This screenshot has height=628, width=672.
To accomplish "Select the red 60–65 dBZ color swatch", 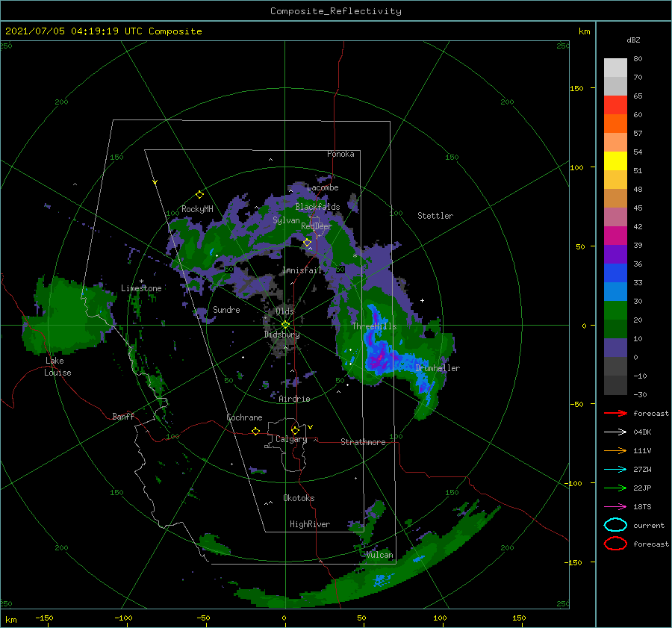I will pos(615,105).
